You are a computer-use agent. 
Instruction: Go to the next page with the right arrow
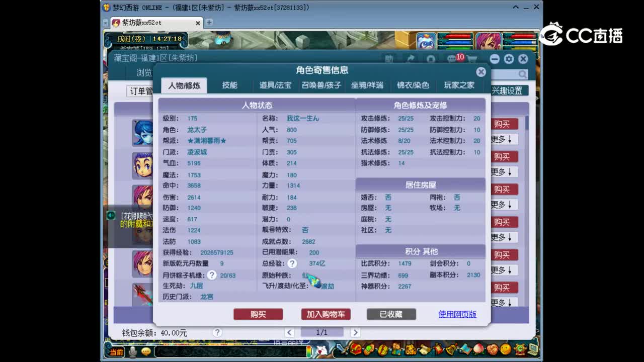tap(355, 332)
